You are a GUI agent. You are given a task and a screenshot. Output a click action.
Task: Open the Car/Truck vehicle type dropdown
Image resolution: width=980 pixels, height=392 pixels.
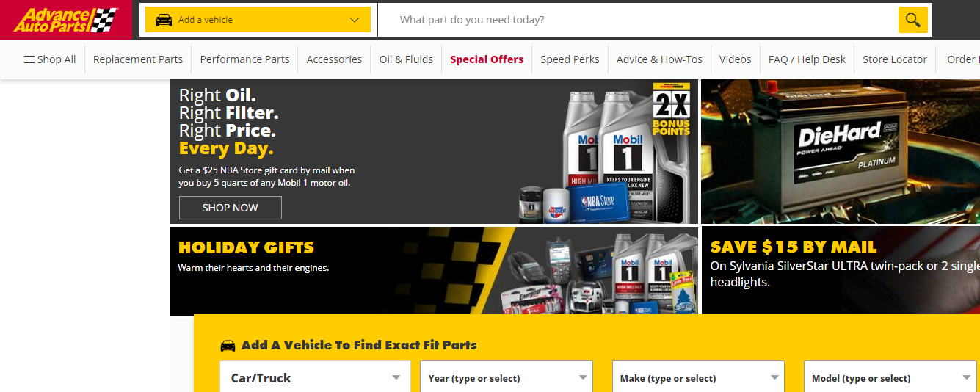click(315, 377)
